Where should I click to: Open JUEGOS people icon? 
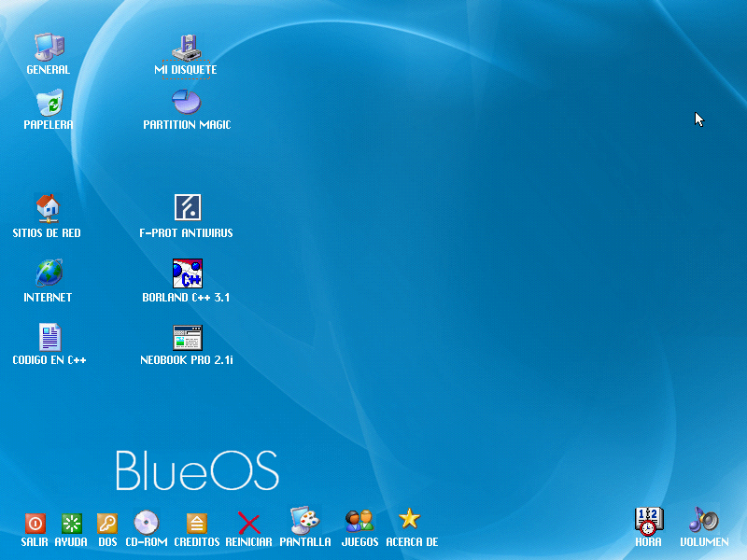(359, 521)
